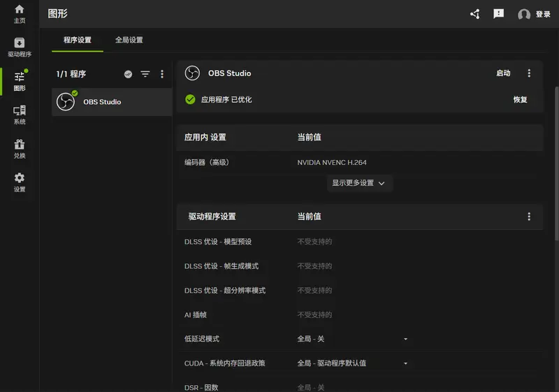Click the NVIDIA NVENC H.264 encoder value
The height and width of the screenshot is (392, 559).
tap(332, 163)
